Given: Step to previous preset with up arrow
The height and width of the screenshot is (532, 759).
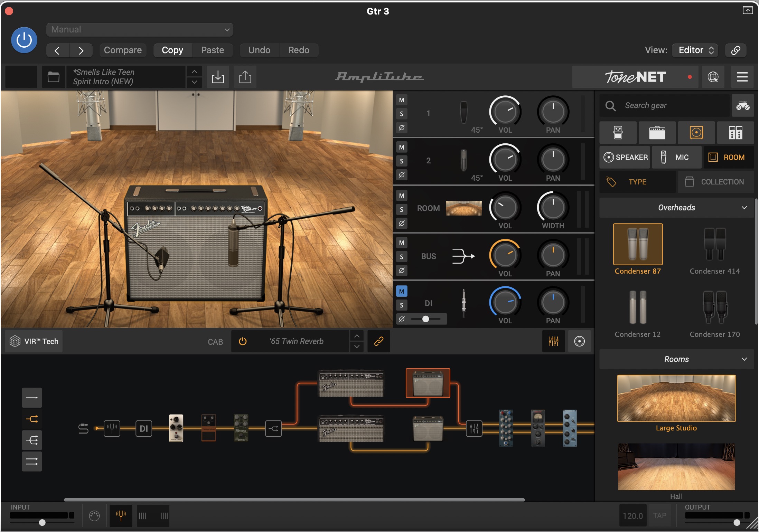Looking at the screenshot, I should [x=194, y=71].
